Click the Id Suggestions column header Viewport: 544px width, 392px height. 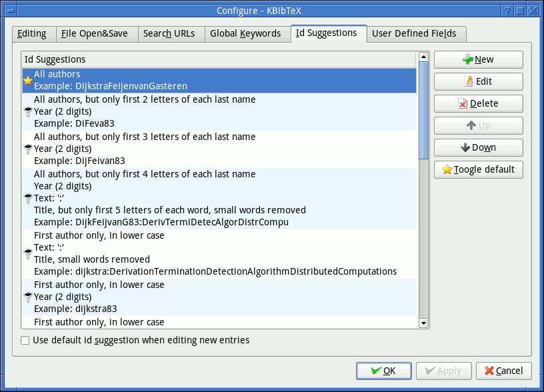[x=219, y=60]
